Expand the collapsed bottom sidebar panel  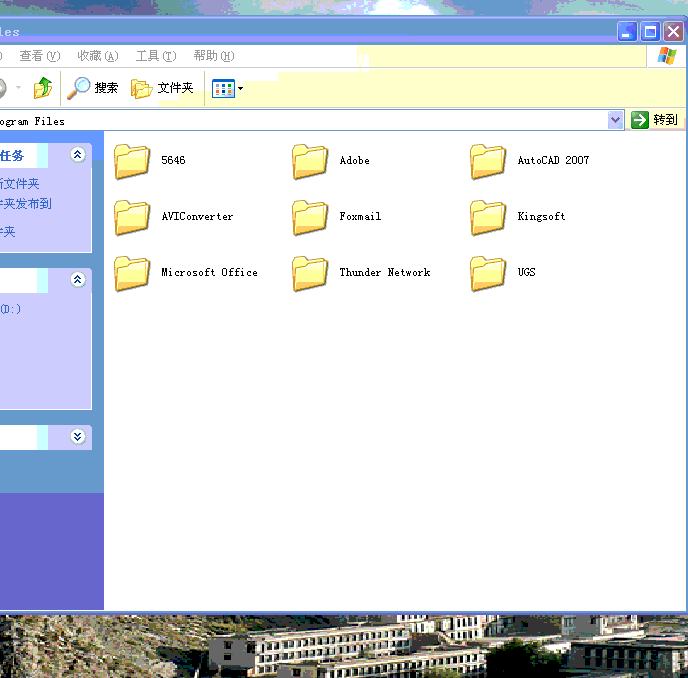coord(78,437)
